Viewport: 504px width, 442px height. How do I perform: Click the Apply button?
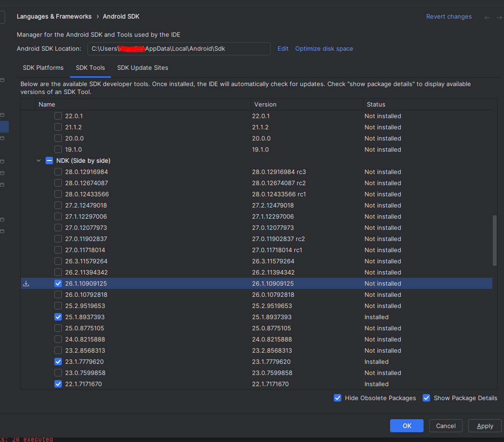click(485, 426)
